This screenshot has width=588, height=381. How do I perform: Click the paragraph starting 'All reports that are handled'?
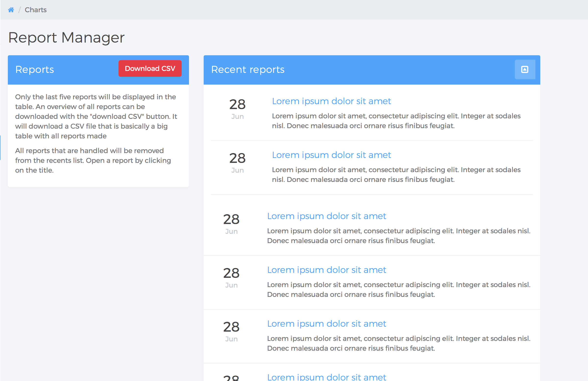click(93, 160)
